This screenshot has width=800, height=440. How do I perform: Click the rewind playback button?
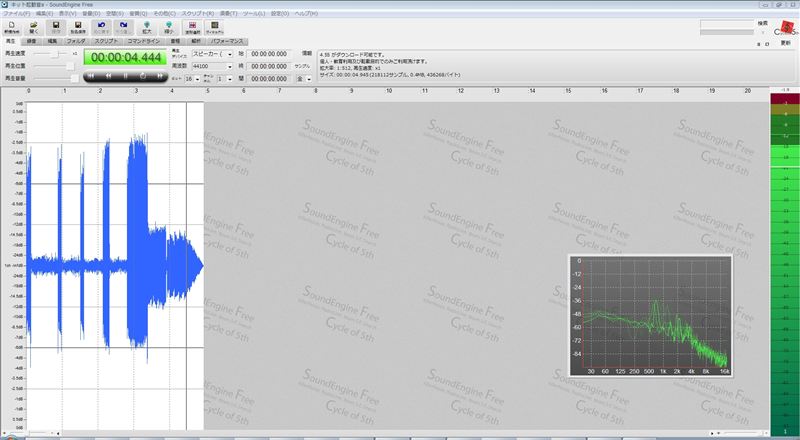click(x=108, y=76)
